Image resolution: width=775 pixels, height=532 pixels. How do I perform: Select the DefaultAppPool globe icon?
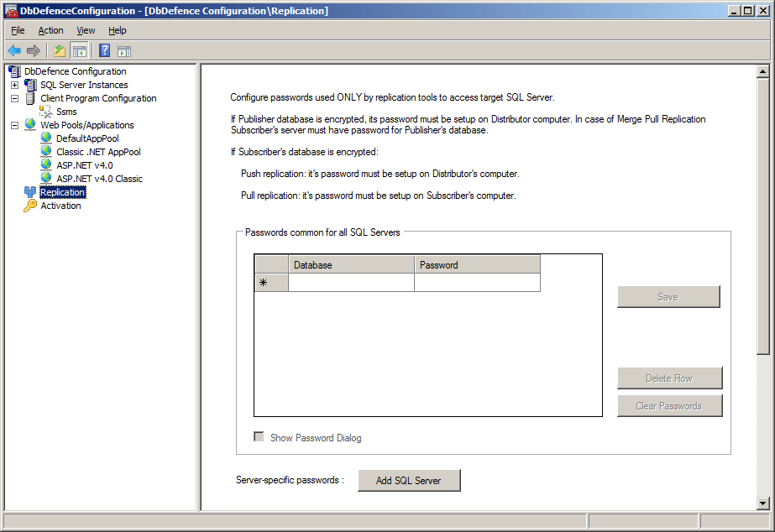(46, 138)
